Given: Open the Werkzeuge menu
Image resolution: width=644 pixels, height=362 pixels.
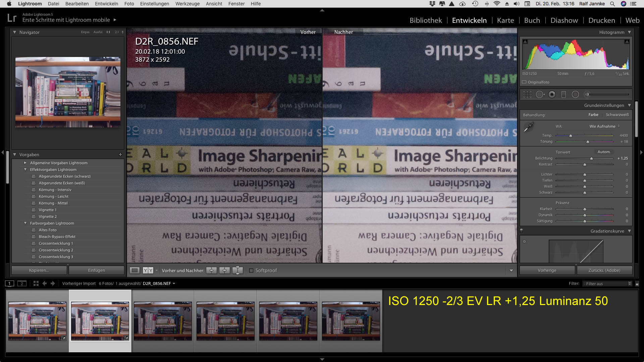Looking at the screenshot, I should click(187, 4).
